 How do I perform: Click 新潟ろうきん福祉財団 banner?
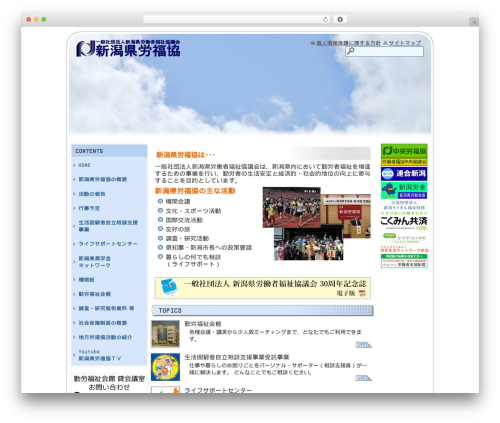click(404, 205)
